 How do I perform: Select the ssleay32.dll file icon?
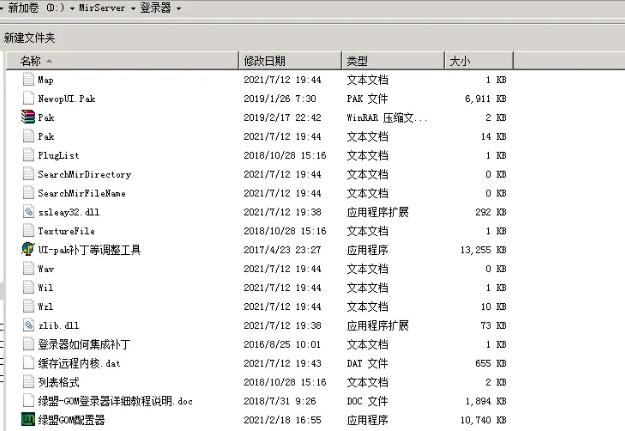(x=28, y=212)
